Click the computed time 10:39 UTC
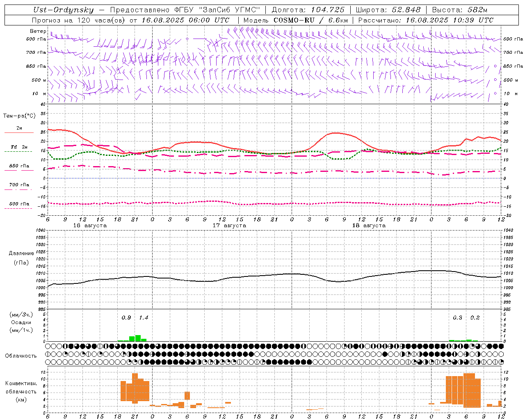 473,20
